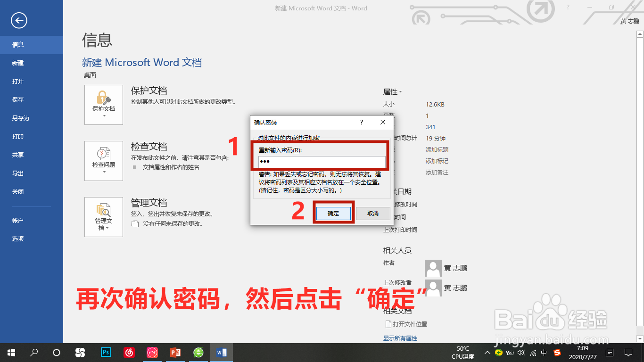Viewport: 644px width, 362px height.
Task: Open the 属性 dropdown in the right panel
Action: (392, 91)
